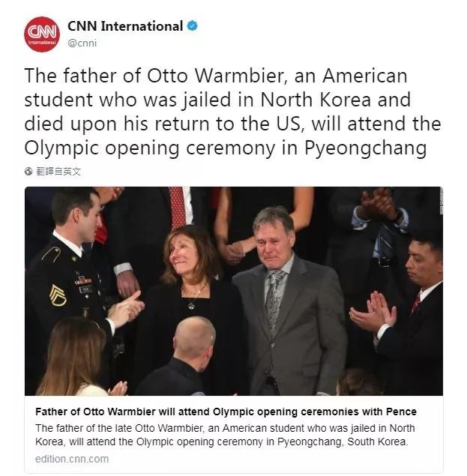Click the article summary description text
The height and width of the screenshot is (476, 467).
click(225, 435)
